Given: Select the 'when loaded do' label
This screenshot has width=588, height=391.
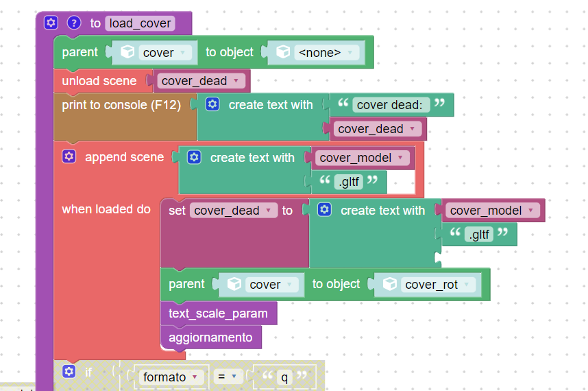Looking at the screenshot, I should tap(106, 209).
